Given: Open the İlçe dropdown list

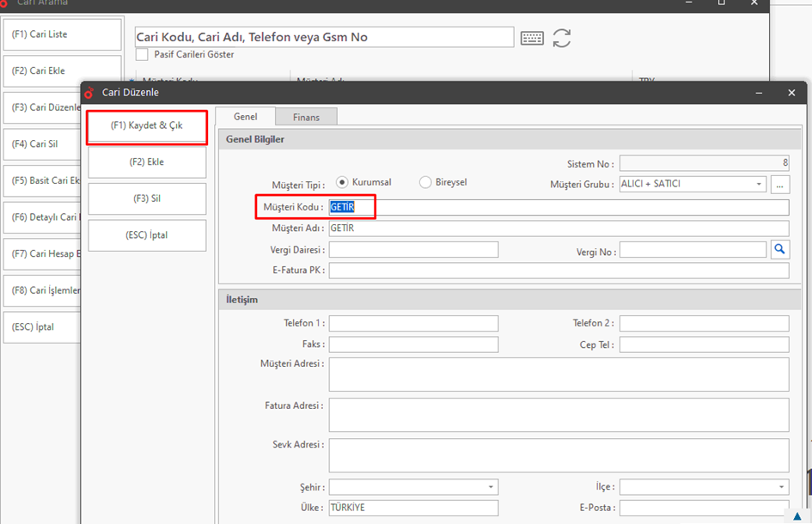Looking at the screenshot, I should click(781, 487).
